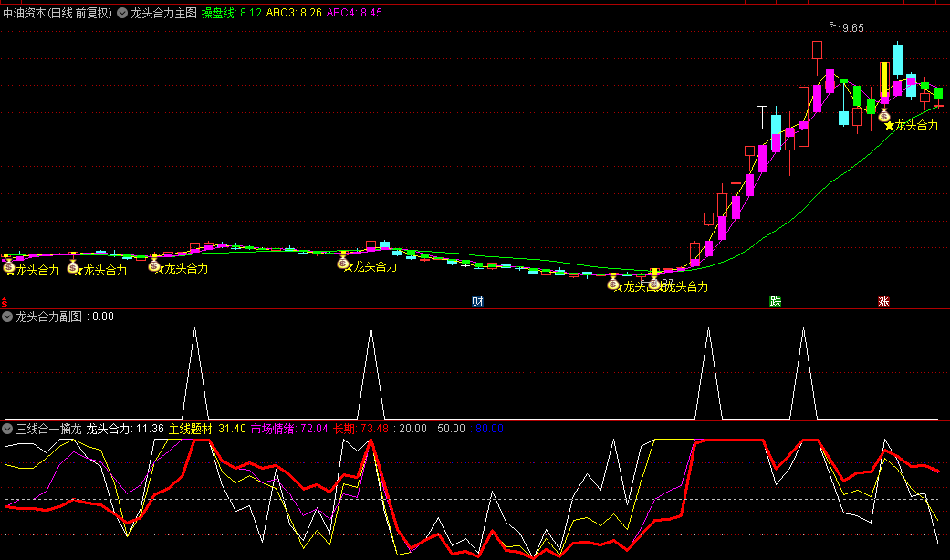950x560 pixels.
Task: Click the third money bag signal from the left
Action: click(154, 265)
